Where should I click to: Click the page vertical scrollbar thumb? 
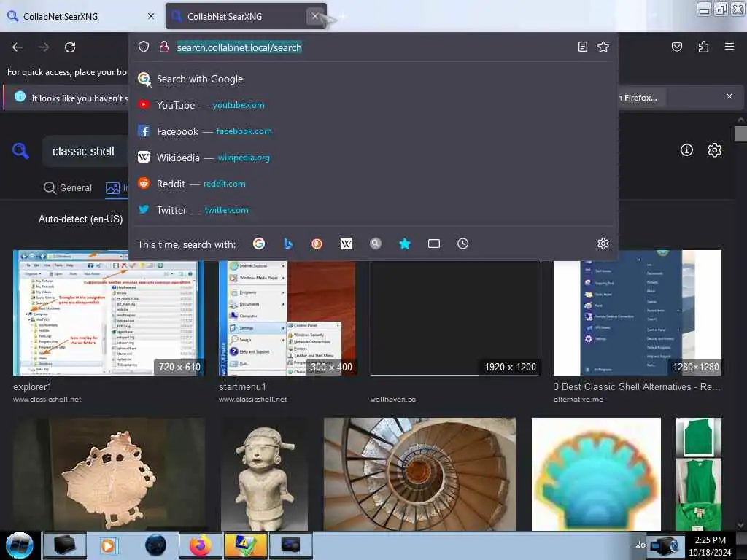click(740, 134)
